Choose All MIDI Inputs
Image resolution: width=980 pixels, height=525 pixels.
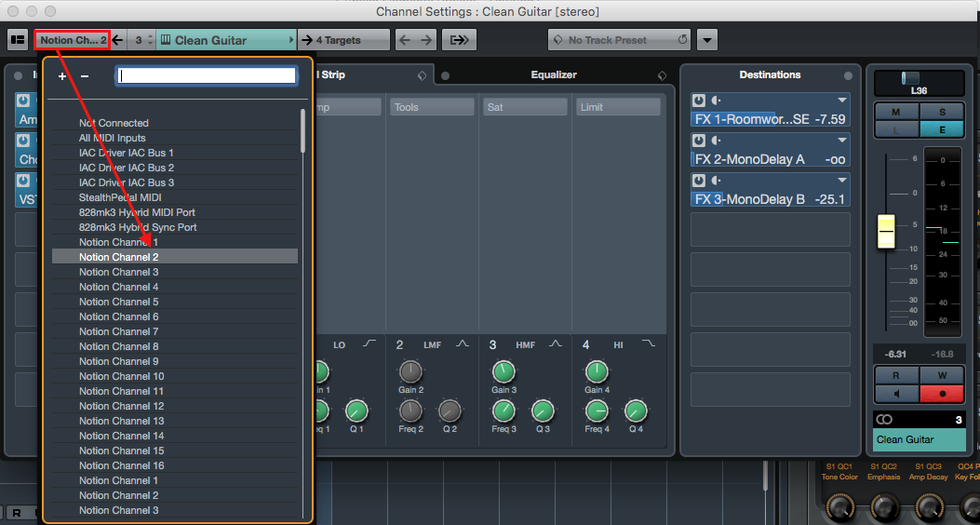[175, 138]
